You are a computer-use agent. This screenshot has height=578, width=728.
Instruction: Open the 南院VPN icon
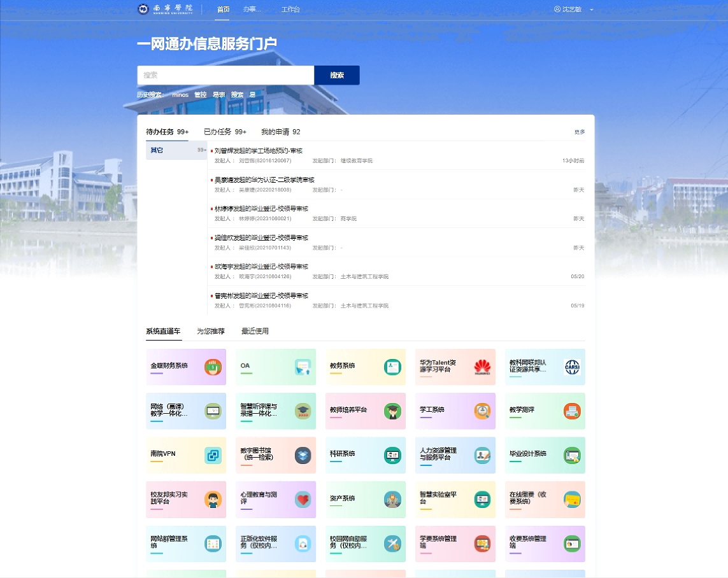click(x=213, y=455)
